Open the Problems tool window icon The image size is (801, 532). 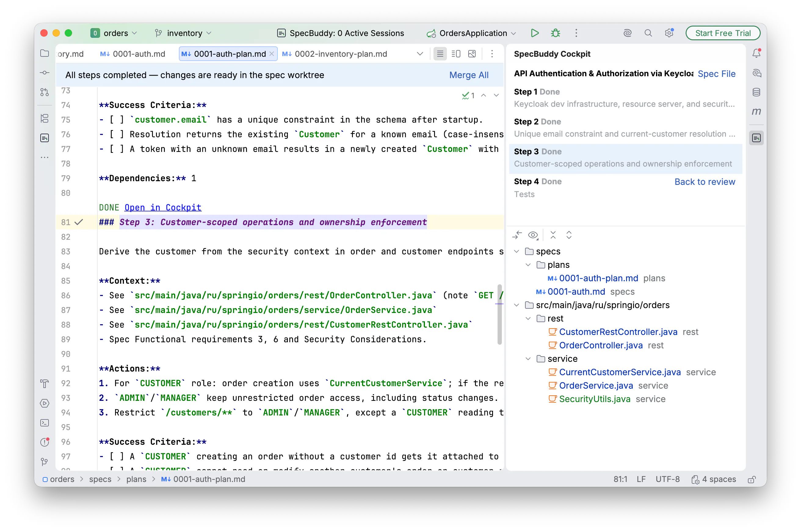pos(45,442)
